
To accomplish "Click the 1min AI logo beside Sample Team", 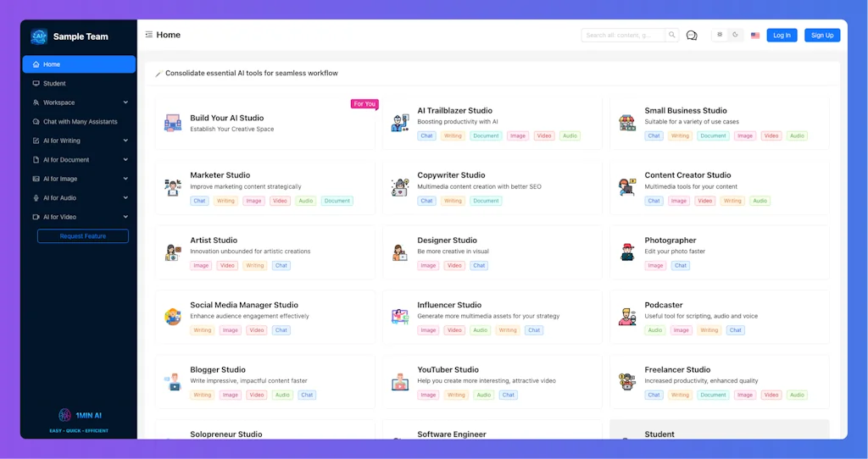I will coord(39,36).
